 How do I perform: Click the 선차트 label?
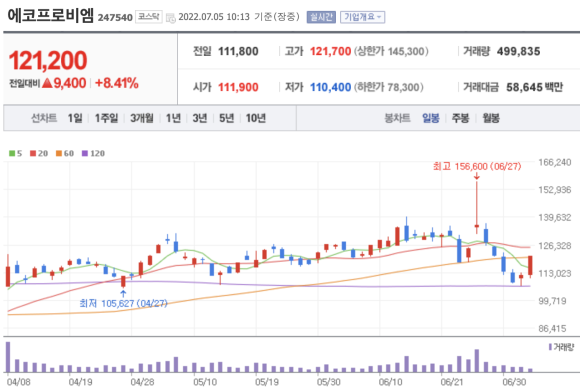[44, 118]
